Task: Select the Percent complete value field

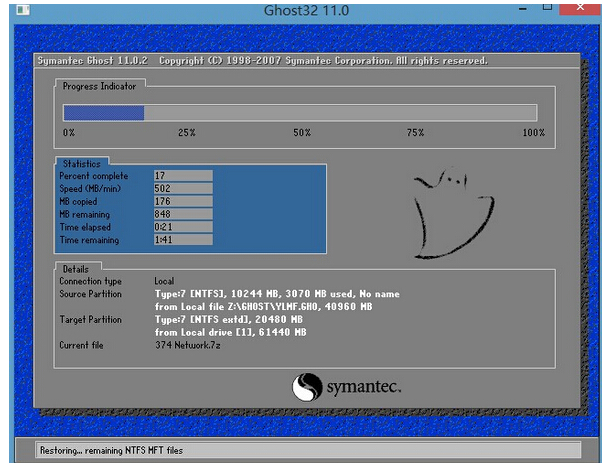Action: point(183,175)
